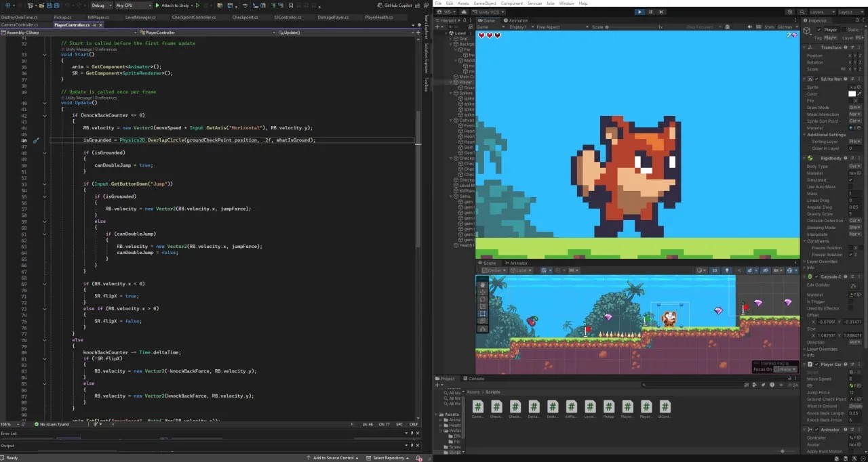Screen dimensions: 868x462
Task: Open the GameObject menu in Unity
Action: 485,3
